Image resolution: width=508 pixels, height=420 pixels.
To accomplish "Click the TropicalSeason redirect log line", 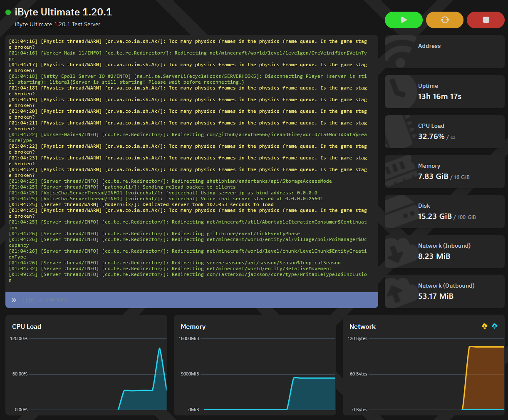I will click(174, 263).
